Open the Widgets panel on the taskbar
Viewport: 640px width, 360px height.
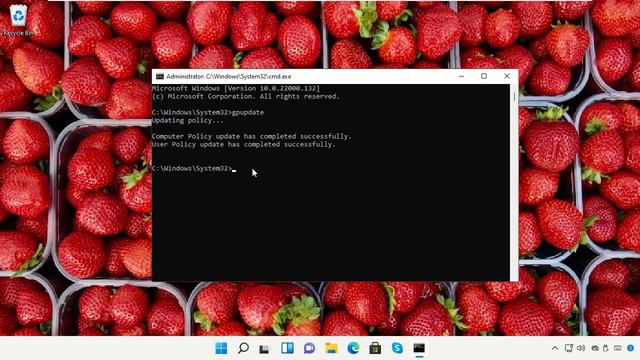coord(287,348)
